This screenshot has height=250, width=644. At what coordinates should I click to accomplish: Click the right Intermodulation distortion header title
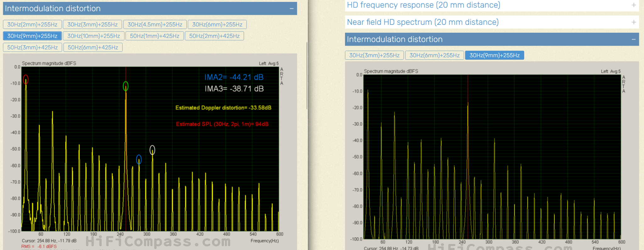coord(395,39)
